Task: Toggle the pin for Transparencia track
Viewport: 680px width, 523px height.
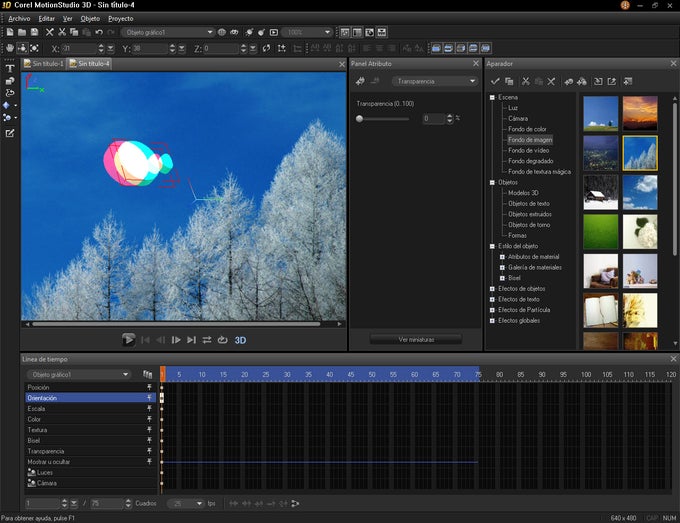Action: [149, 451]
